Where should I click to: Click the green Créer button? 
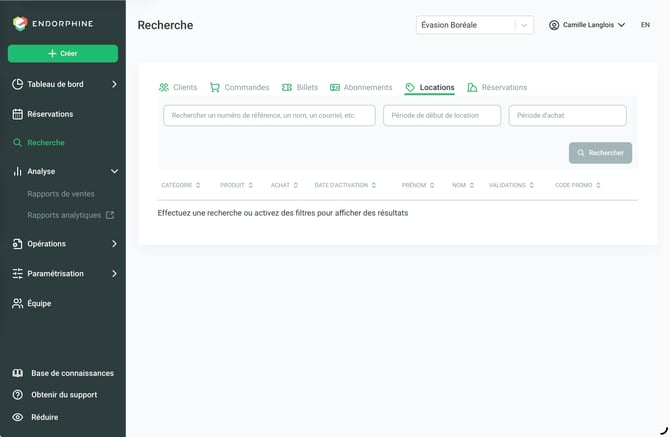pyautogui.click(x=63, y=54)
